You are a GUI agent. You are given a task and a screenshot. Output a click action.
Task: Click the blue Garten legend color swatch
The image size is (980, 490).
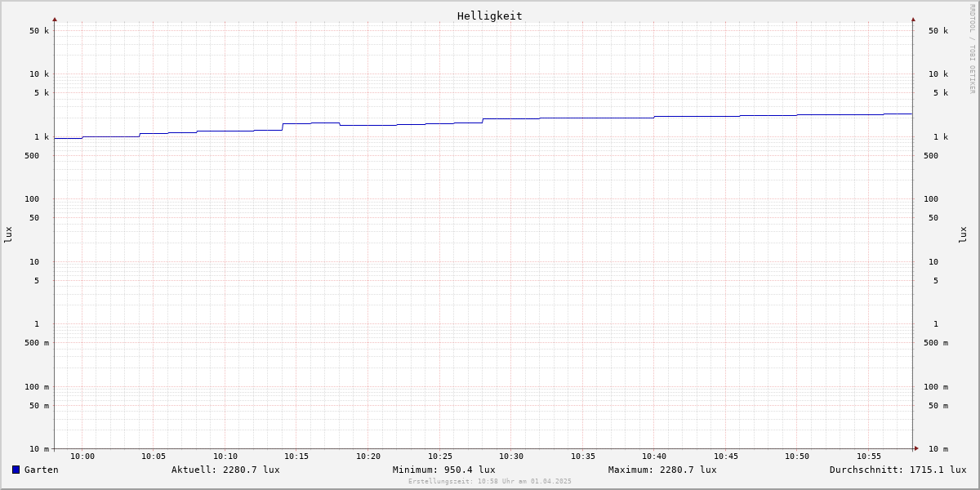16,470
